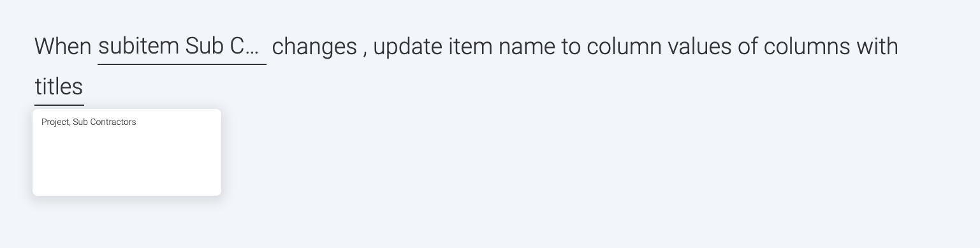
Task: Open the "subitem Sub C…" column selector
Action: (182, 47)
